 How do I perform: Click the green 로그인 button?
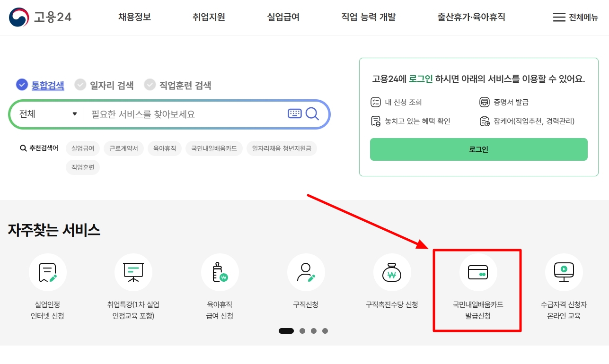tap(478, 149)
